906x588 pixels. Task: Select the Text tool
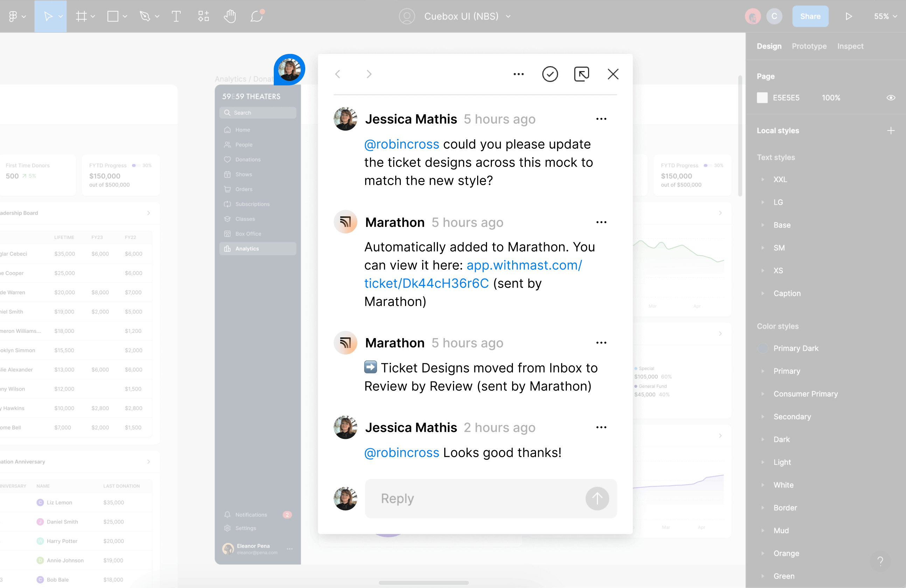[176, 16]
